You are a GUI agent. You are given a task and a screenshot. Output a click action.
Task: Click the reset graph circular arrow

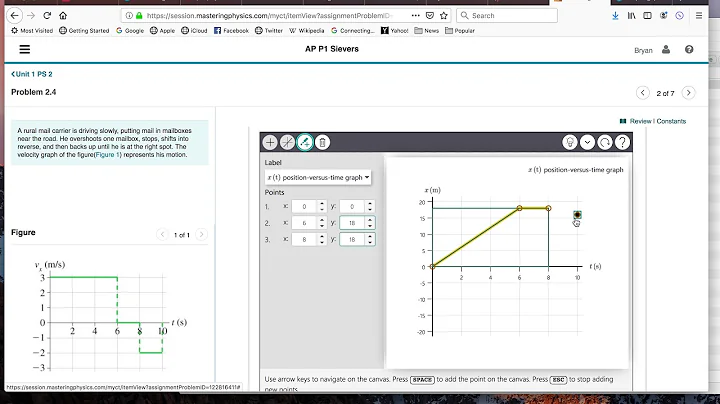pyautogui.click(x=605, y=142)
